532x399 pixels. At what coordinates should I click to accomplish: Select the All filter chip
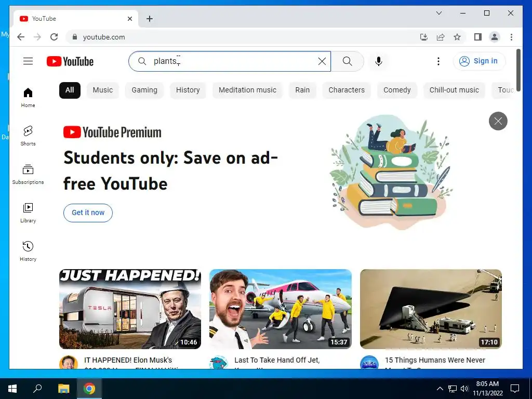[x=70, y=90]
